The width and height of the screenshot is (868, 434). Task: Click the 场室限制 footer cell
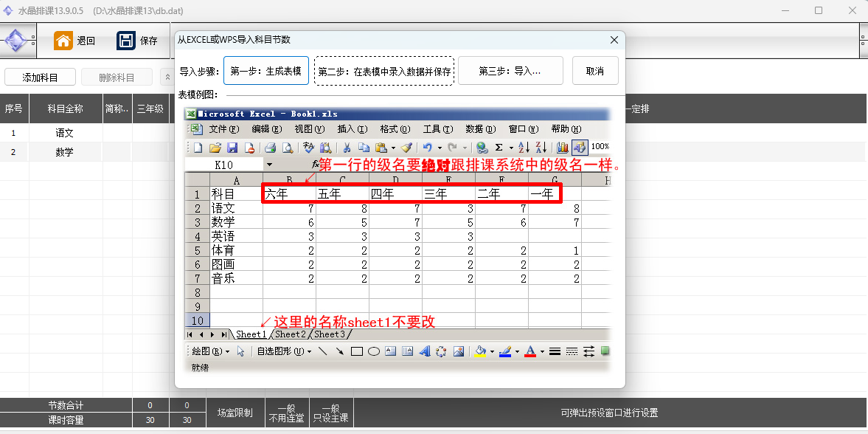235,413
